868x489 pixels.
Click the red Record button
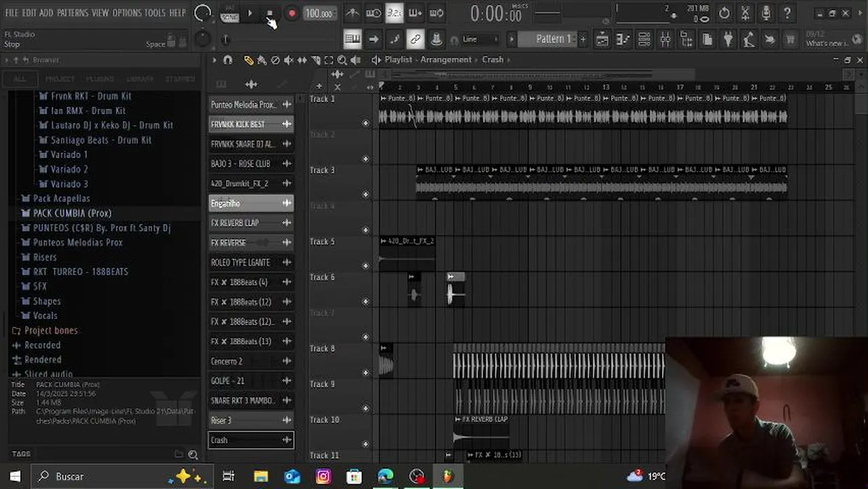point(291,13)
